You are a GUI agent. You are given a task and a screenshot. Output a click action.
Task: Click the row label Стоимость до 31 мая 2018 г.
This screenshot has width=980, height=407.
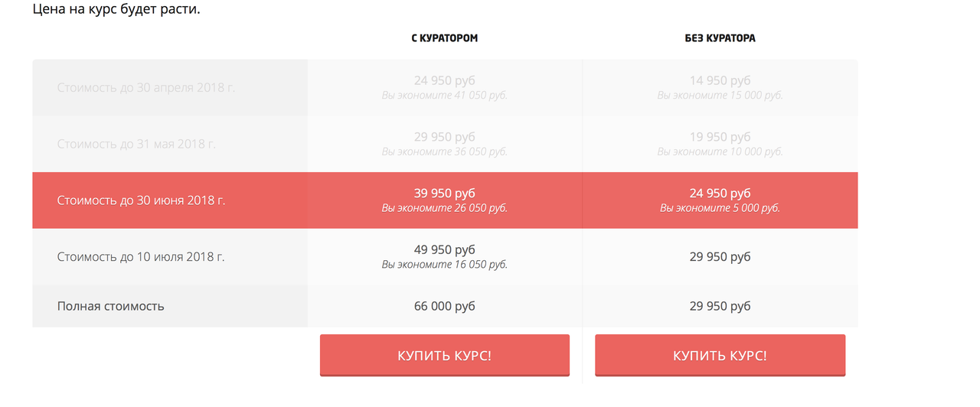pyautogui.click(x=136, y=144)
